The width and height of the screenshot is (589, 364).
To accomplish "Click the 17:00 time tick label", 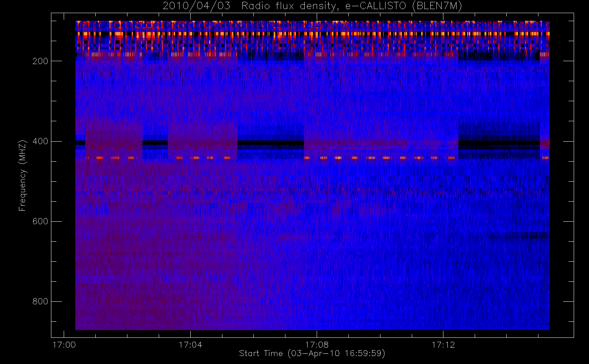I will pyautogui.click(x=64, y=345).
